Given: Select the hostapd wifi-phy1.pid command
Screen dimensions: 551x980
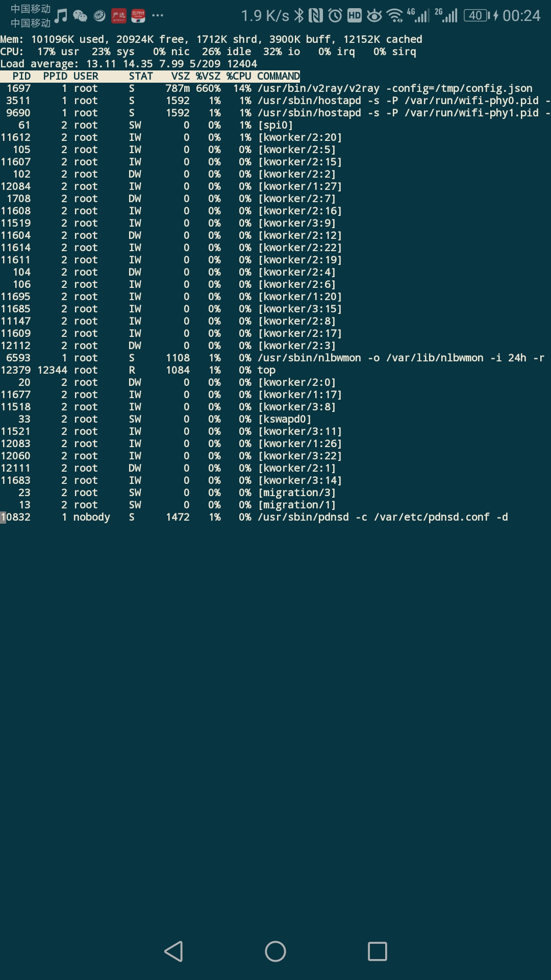Looking at the screenshot, I should 404,113.
